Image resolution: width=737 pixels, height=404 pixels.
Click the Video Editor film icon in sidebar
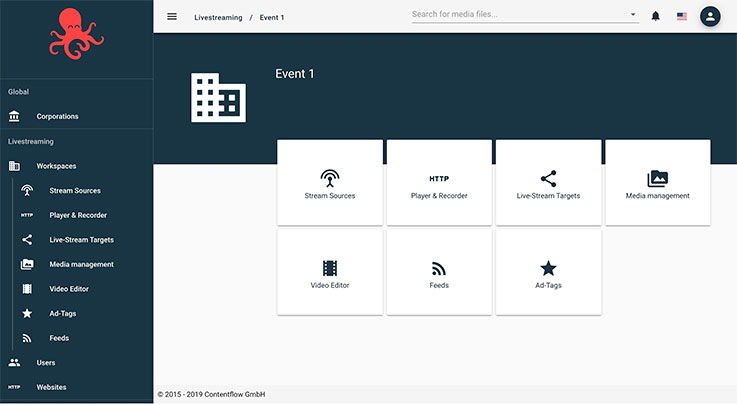pos(27,288)
